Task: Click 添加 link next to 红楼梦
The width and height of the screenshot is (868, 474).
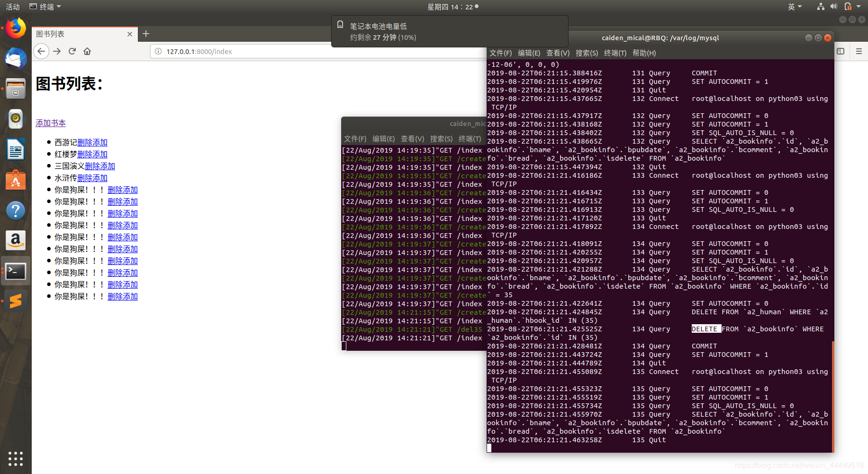Action: click(x=100, y=154)
